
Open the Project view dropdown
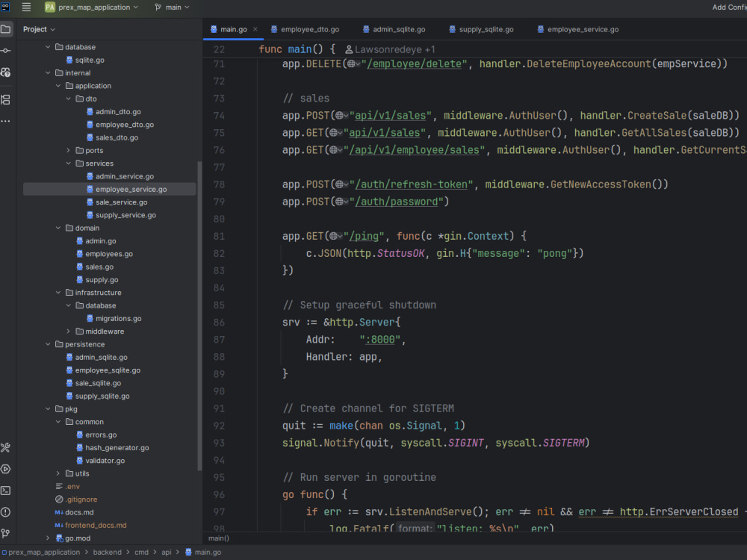(39, 29)
